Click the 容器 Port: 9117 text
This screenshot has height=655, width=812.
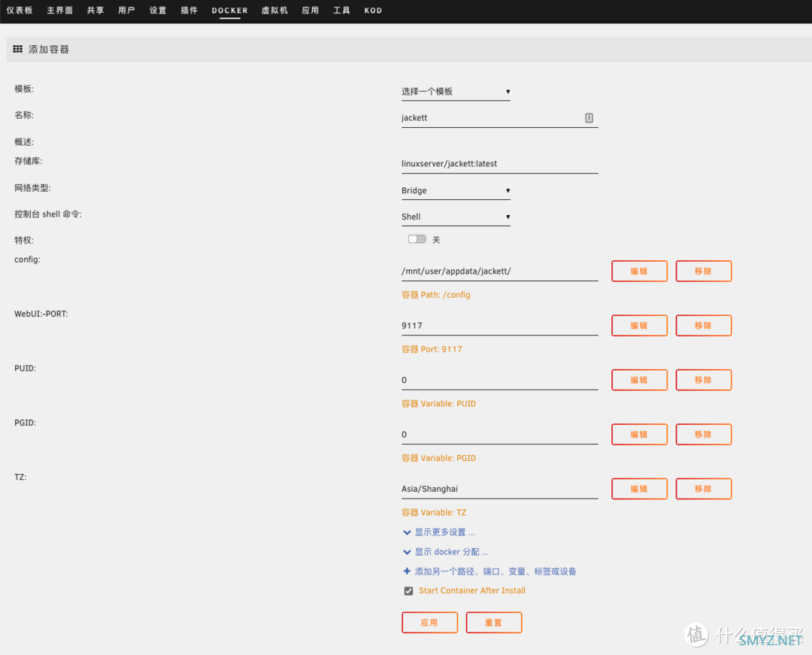(x=432, y=349)
